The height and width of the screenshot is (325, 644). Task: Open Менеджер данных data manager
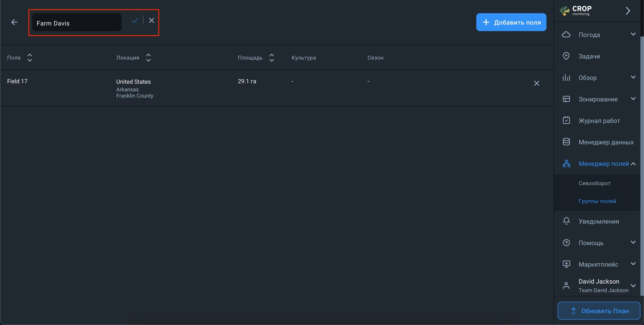pyautogui.click(x=606, y=142)
